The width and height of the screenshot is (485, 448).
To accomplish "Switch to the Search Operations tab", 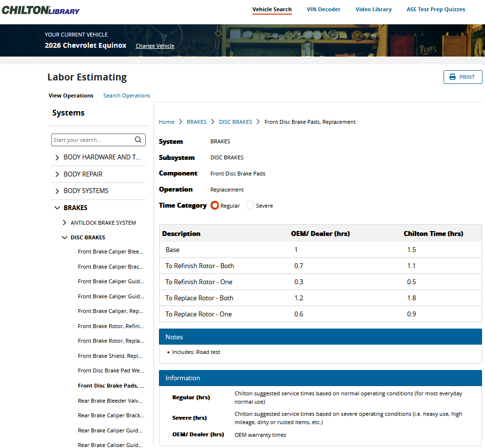I will (127, 96).
